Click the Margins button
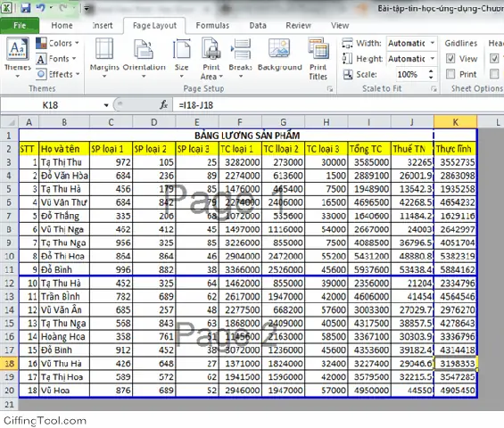 pos(104,58)
